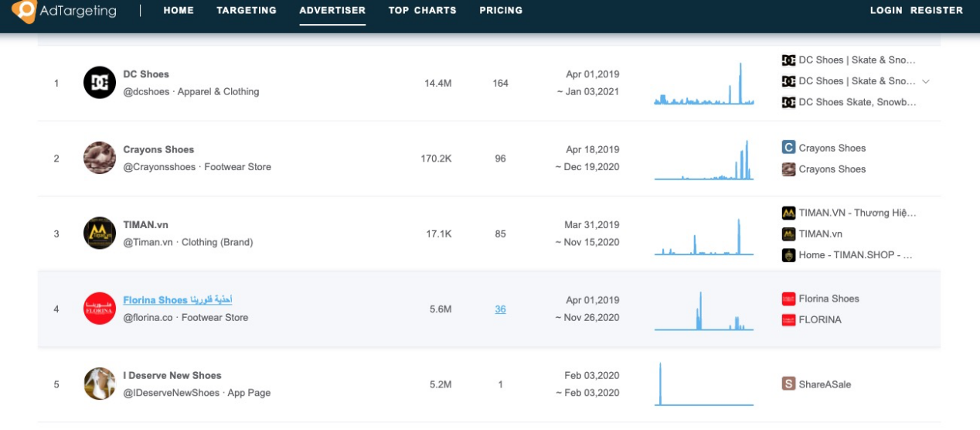Click the REGISTER link
The image size is (980, 430).
pyautogui.click(x=937, y=11)
